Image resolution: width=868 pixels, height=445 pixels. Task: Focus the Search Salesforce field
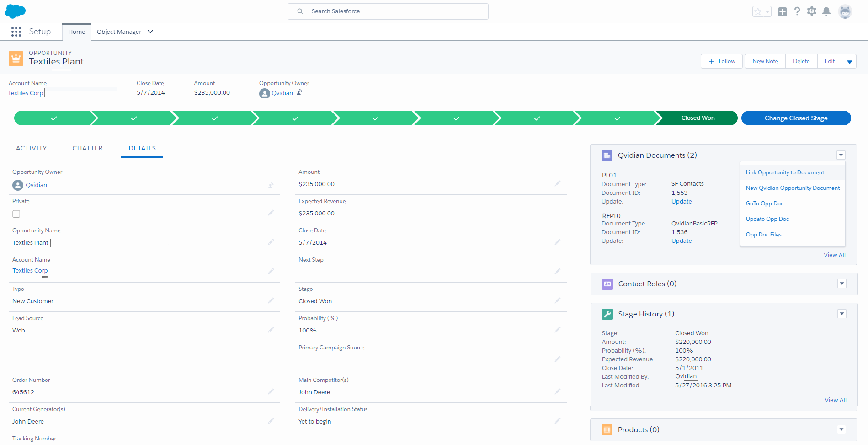point(388,11)
